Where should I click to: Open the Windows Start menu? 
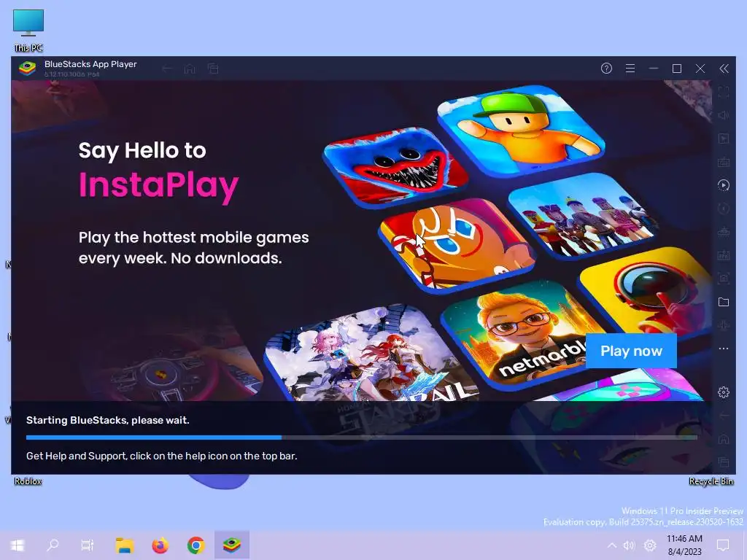[18, 545]
